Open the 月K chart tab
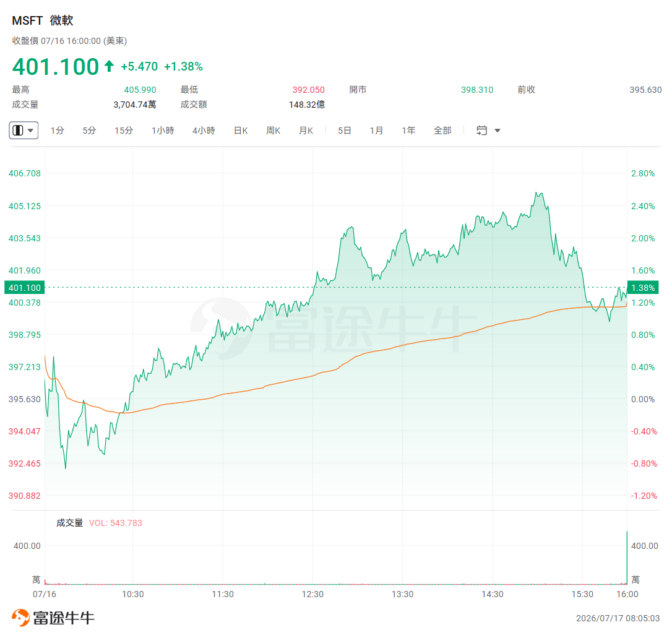This screenshot has width=672, height=638. pos(306,131)
